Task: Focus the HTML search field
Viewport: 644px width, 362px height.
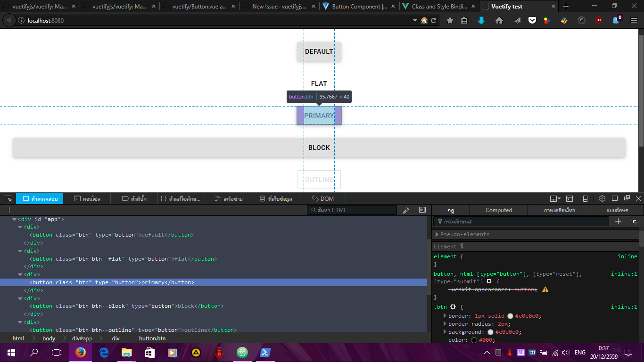Action: coord(352,210)
